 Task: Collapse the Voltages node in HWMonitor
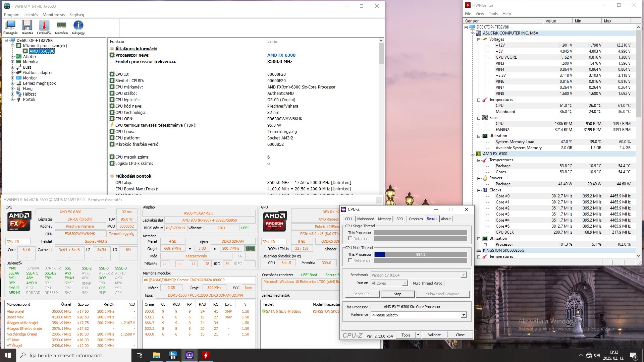click(479, 40)
